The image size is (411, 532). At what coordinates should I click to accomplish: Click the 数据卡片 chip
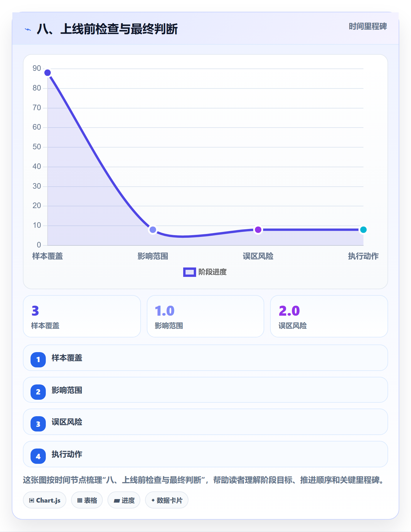coord(167,500)
